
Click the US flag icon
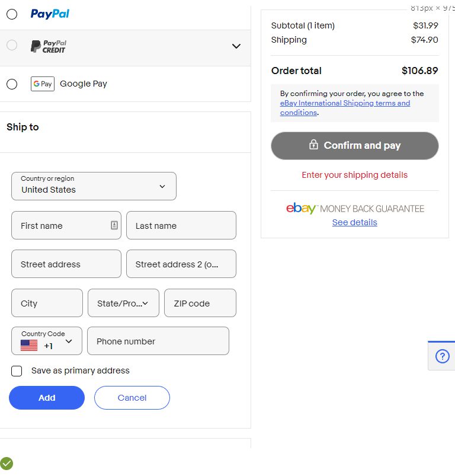(29, 345)
